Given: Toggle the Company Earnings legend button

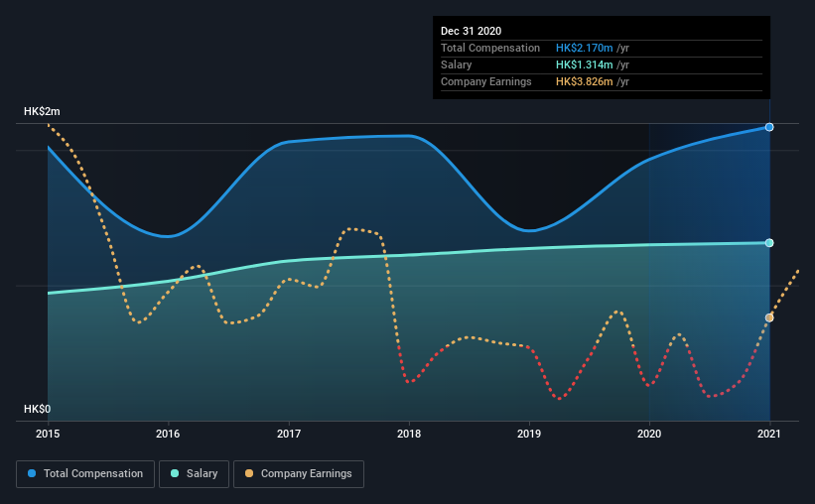Looking at the screenshot, I should [x=299, y=474].
